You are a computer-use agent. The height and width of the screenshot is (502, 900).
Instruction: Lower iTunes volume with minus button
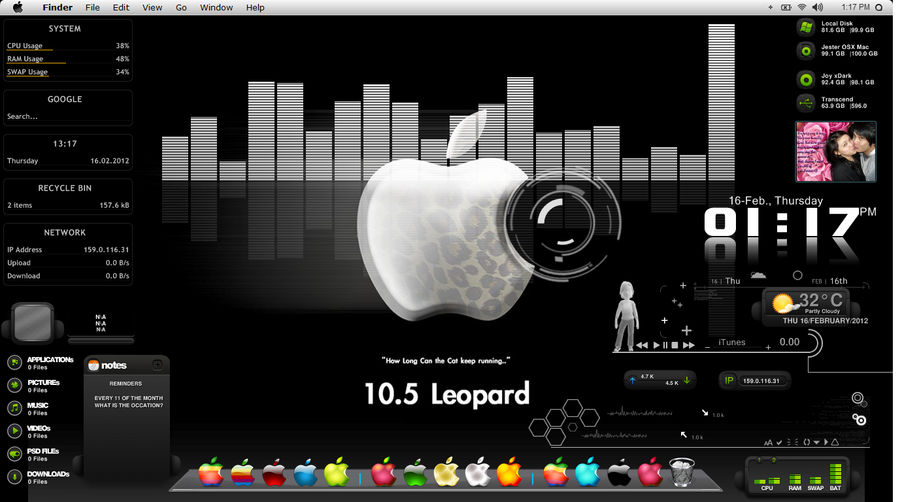707,347
